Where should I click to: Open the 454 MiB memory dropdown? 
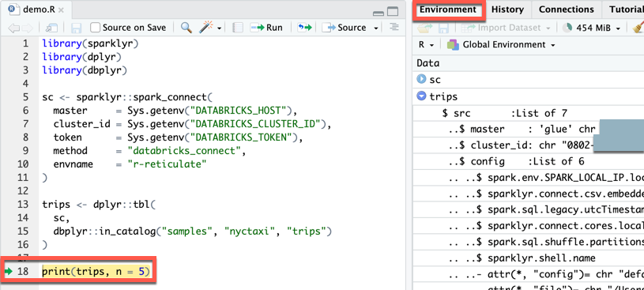tap(618, 28)
